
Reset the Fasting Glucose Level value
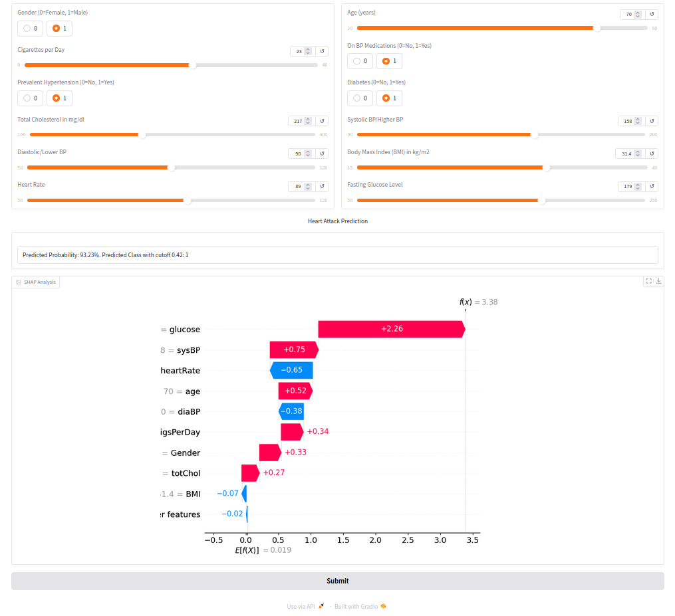coord(652,187)
